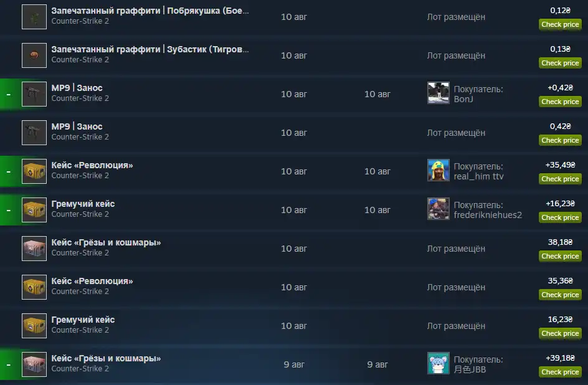Open the listed Кейс «Революция» name link
The height and width of the screenshot is (385, 588).
point(92,281)
